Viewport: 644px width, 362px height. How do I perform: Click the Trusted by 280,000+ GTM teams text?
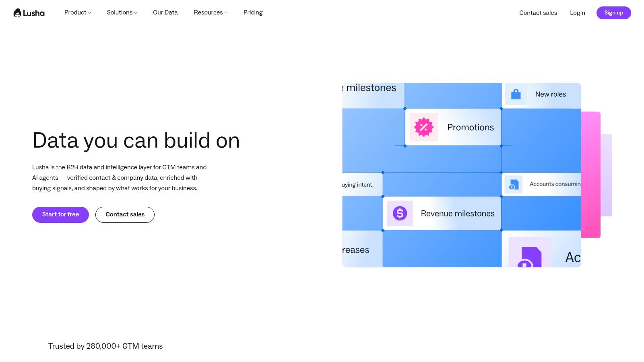click(105, 346)
